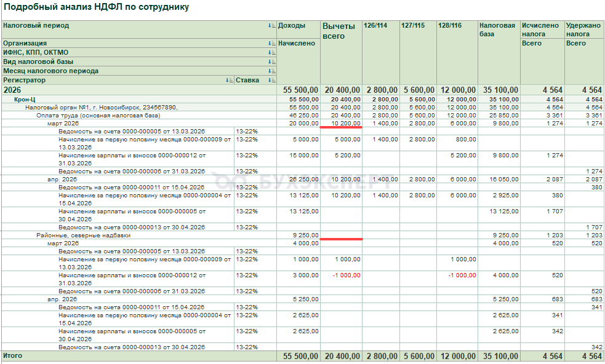Select the 20 000,00 income cell for March
This screenshot has height=364, width=605.
click(x=298, y=124)
